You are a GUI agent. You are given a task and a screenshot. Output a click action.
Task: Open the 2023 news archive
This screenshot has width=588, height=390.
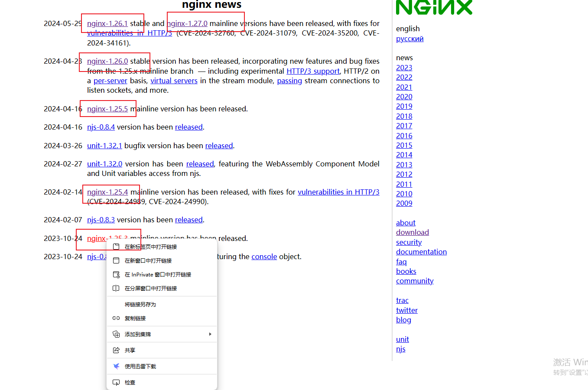[x=404, y=68]
